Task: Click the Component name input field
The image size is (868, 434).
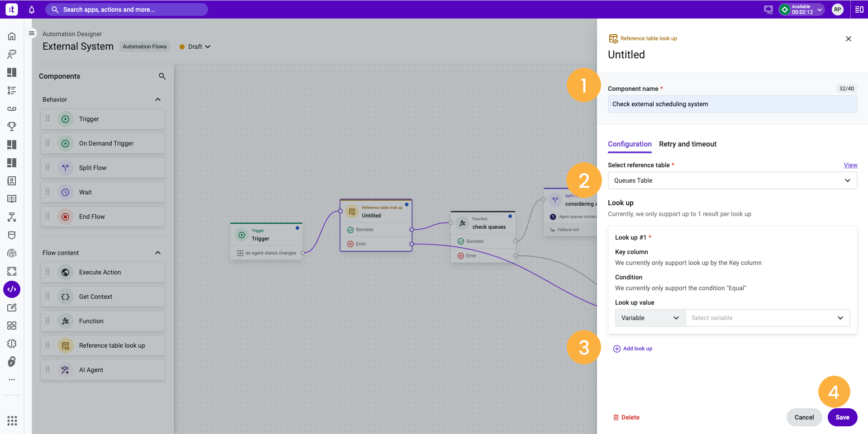Action: point(732,104)
